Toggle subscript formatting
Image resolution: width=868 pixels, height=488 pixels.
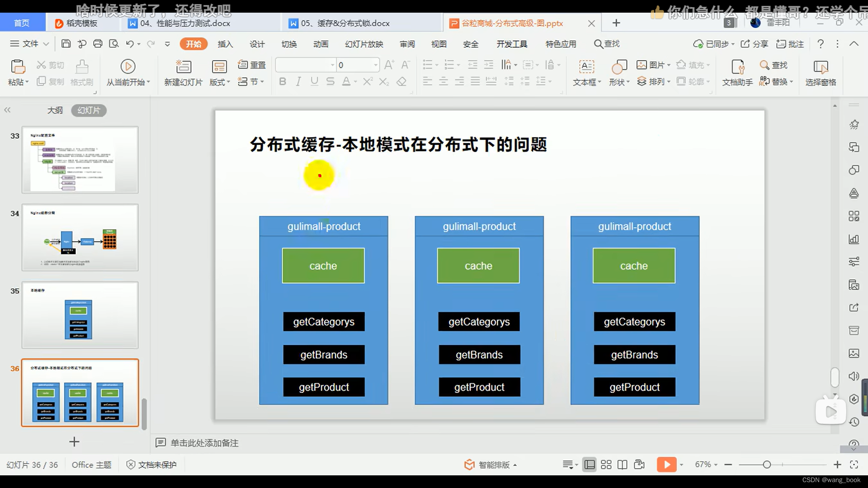pyautogui.click(x=384, y=81)
